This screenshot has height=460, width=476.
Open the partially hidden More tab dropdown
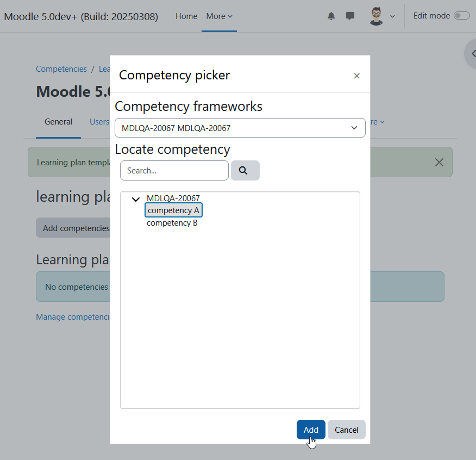[378, 122]
